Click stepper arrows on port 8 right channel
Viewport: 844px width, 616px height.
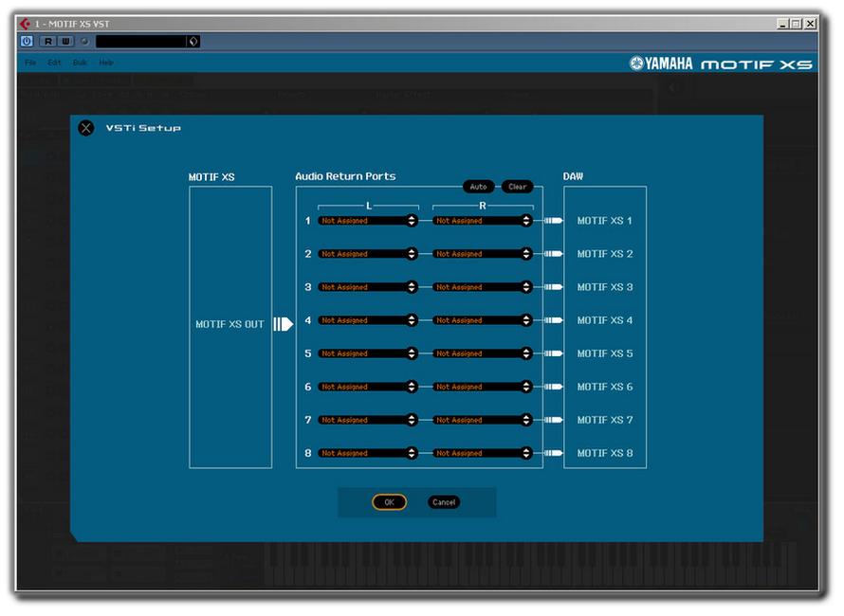click(x=526, y=453)
